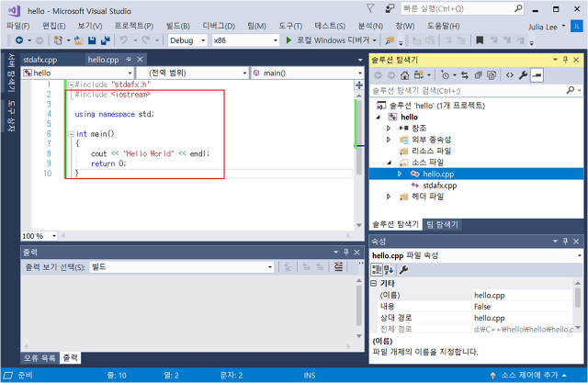The width and height of the screenshot is (588, 383).
Task: Click the Switch Views icon in Solution Explorer
Action: point(419,75)
